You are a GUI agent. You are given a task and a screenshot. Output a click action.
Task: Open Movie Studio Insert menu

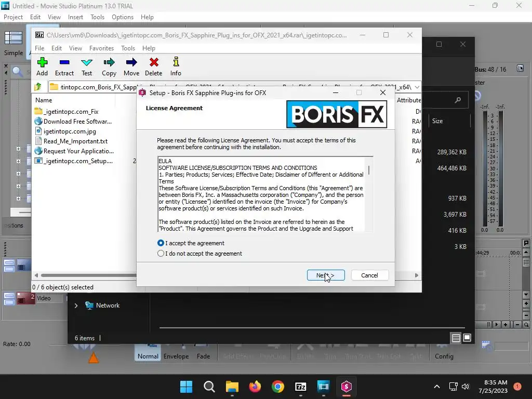click(75, 17)
